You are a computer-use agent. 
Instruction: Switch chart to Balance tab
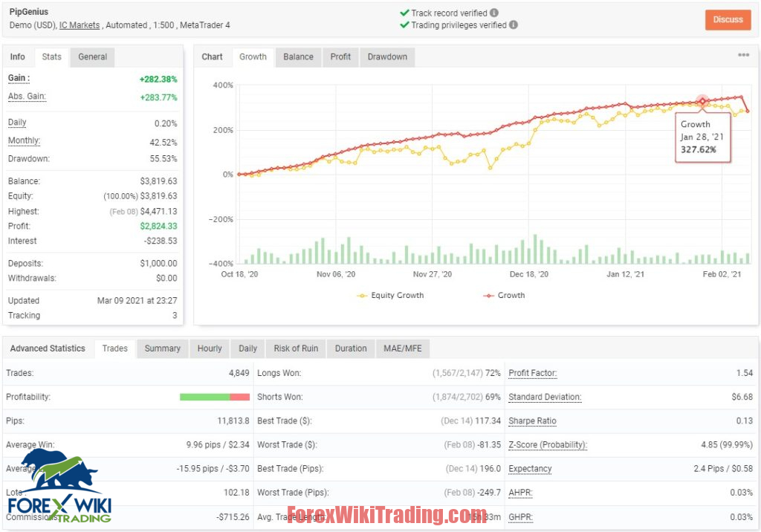(298, 56)
